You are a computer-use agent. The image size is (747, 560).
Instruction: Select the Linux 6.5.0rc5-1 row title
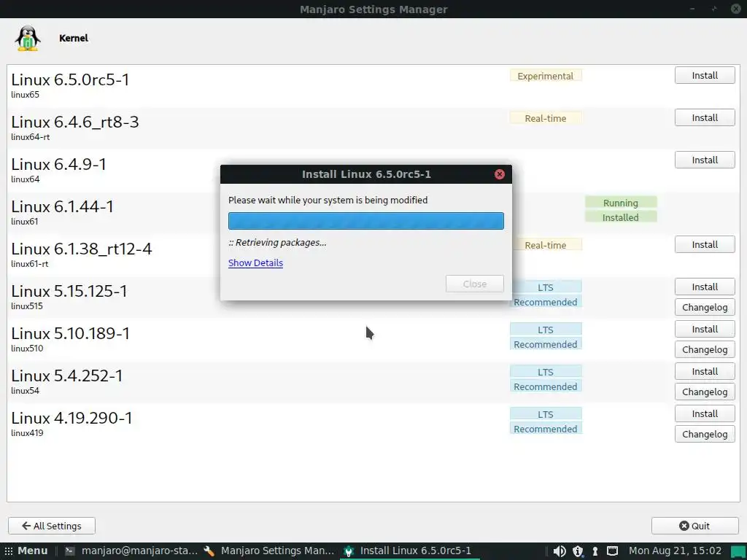[71, 79]
